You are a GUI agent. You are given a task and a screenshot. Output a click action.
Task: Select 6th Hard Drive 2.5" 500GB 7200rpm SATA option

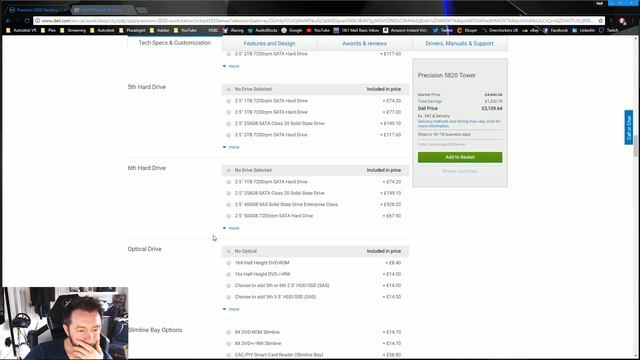pos(229,216)
